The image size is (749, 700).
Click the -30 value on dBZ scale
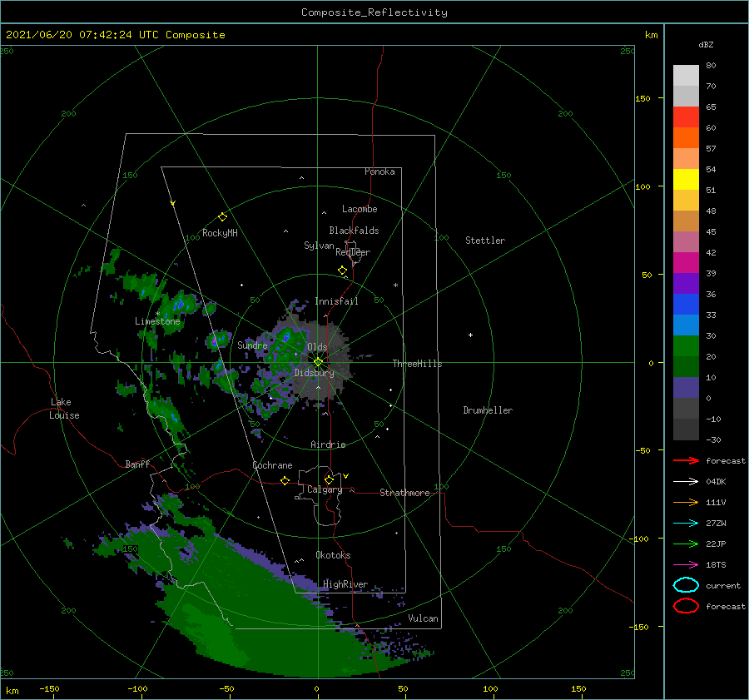(713, 439)
